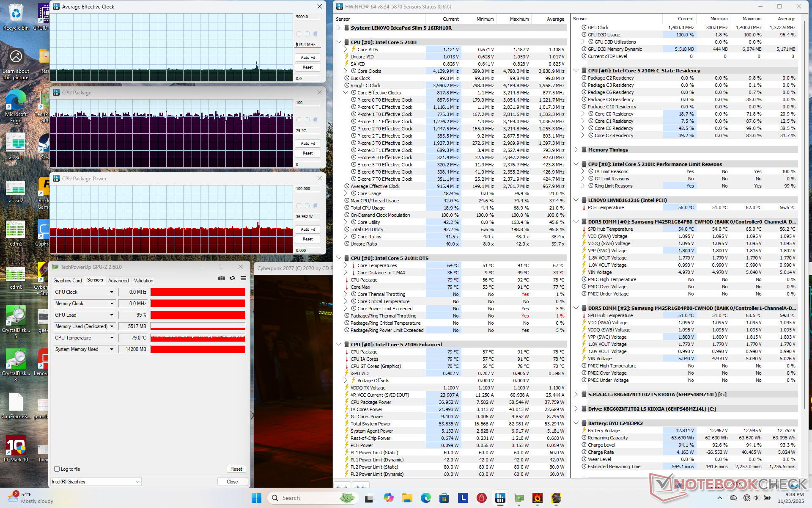Open the GPU Load sensor dropdown
Screen dimensions: 812x508
[x=112, y=315]
